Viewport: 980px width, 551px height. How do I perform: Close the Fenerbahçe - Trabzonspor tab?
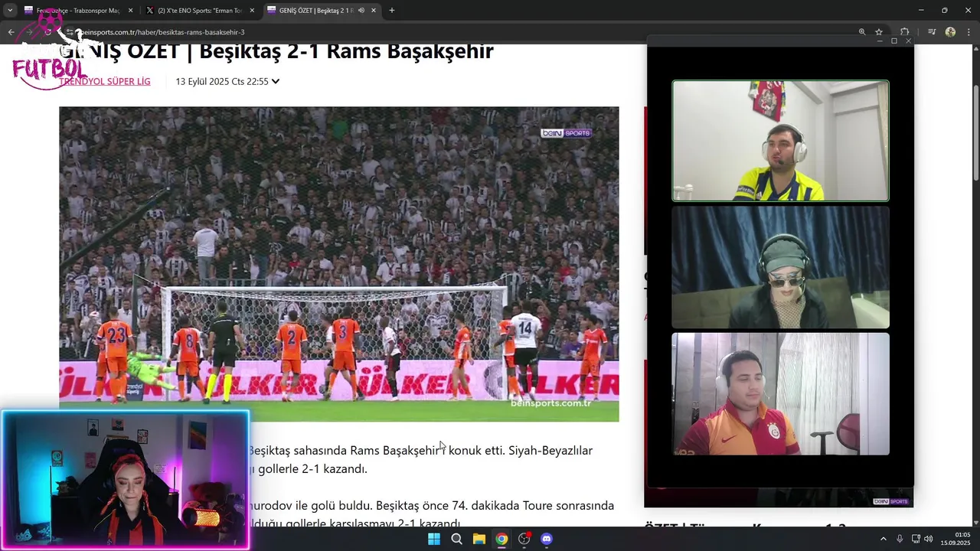tap(130, 11)
